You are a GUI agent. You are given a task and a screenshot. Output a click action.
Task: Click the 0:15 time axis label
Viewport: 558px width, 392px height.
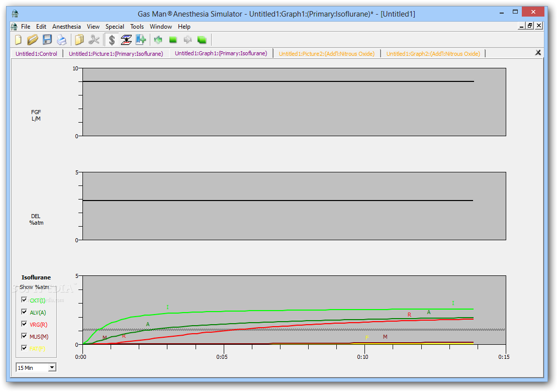504,357
